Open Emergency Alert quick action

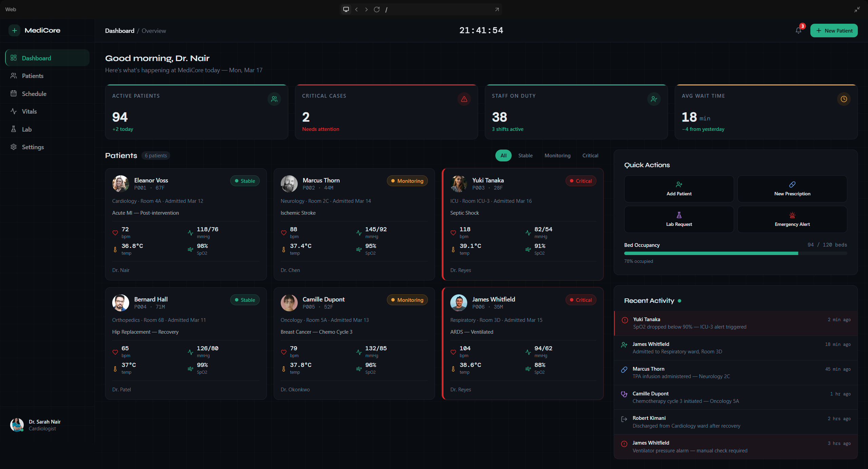click(x=792, y=219)
